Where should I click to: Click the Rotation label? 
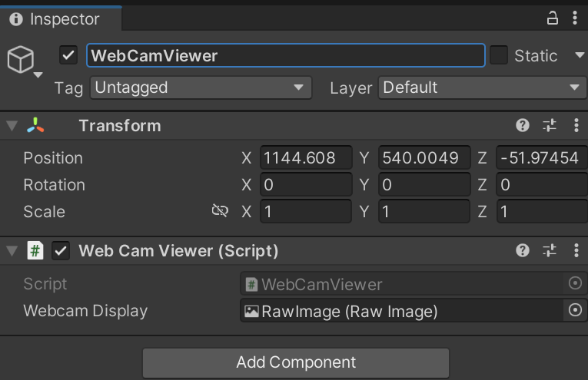click(54, 185)
